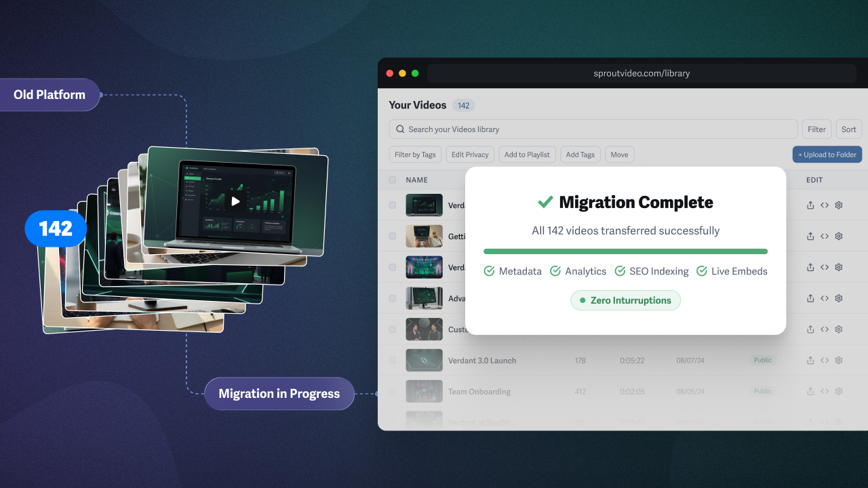Open the Verdant 3.0 Launch thumbnail
Viewport: 868px width, 488px height.
[x=425, y=361]
